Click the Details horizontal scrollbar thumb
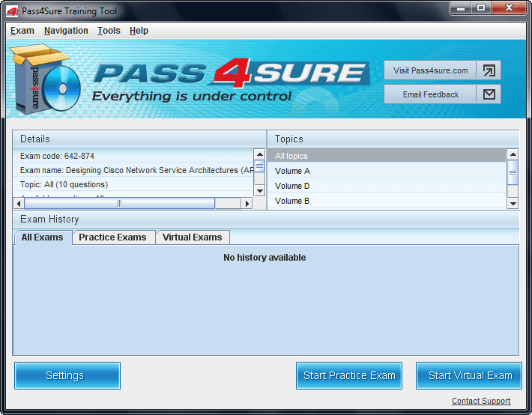 [x=119, y=203]
